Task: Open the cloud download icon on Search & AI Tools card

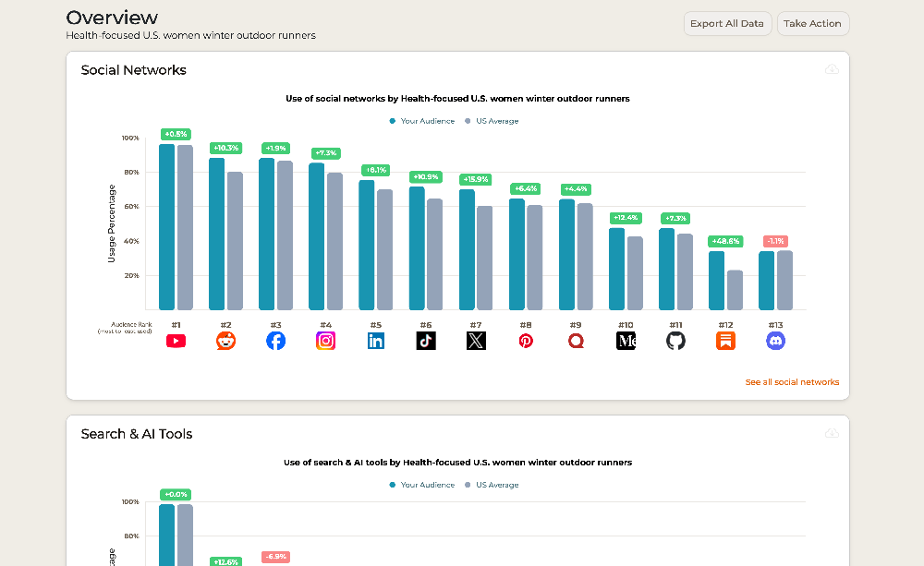Action: click(832, 432)
